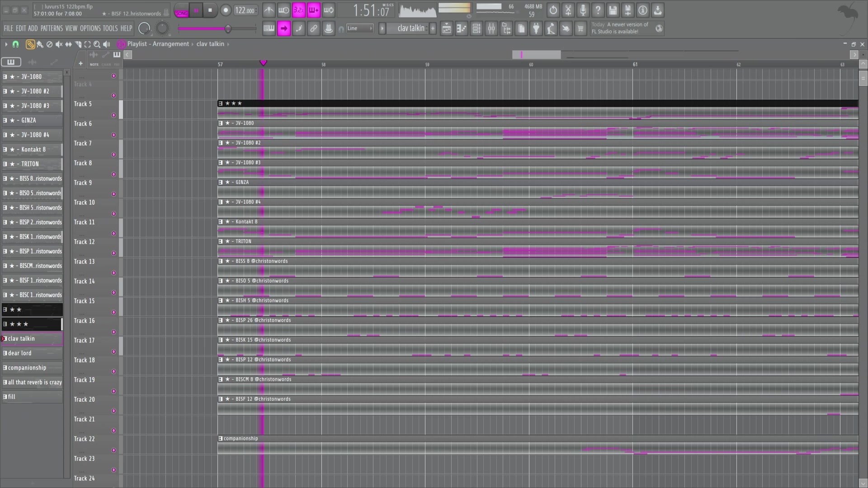This screenshot has width=868, height=488.
Task: Select the TRITON pattern in picker
Action: click(32, 164)
